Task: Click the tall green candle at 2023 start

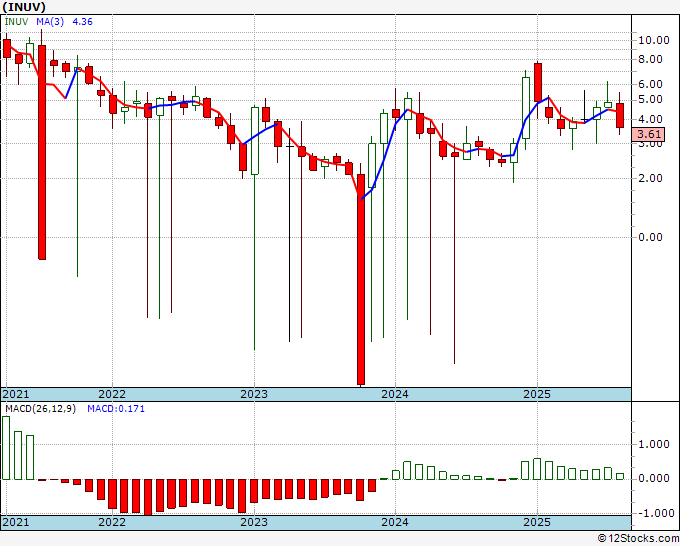Action: [255, 141]
